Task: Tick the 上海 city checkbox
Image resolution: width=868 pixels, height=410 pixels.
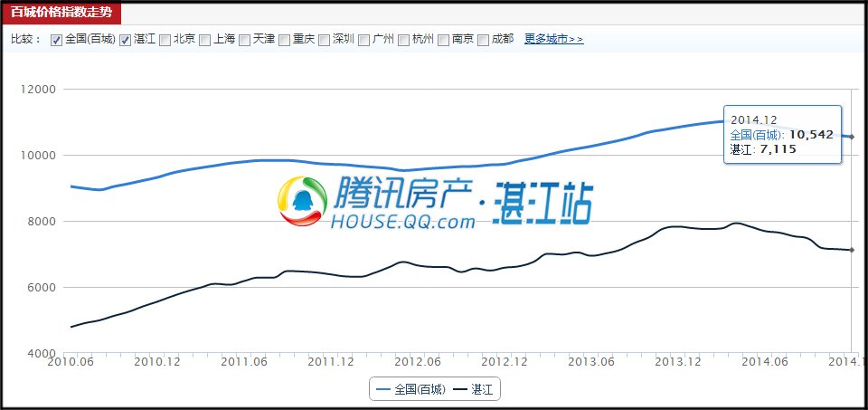Action: click(x=205, y=40)
